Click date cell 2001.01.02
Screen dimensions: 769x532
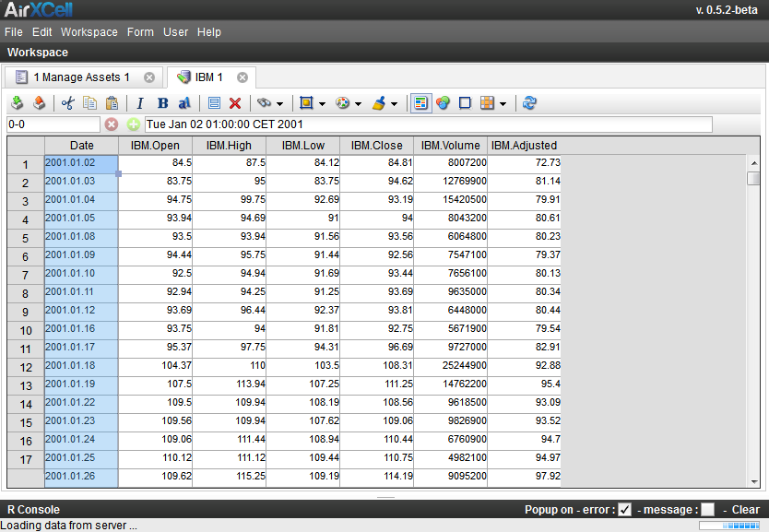click(x=81, y=164)
